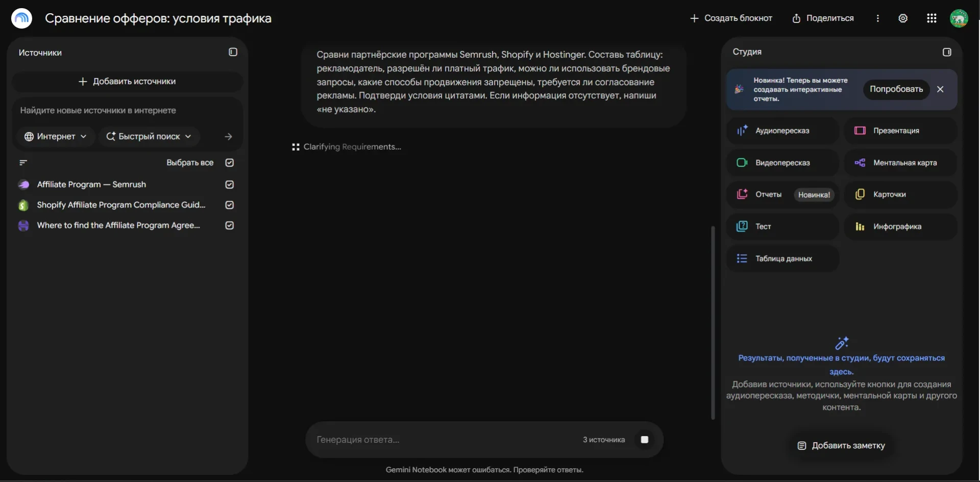Click the notebook title Сравнение офферов
Viewport: 980px width, 482px height.
point(158,18)
